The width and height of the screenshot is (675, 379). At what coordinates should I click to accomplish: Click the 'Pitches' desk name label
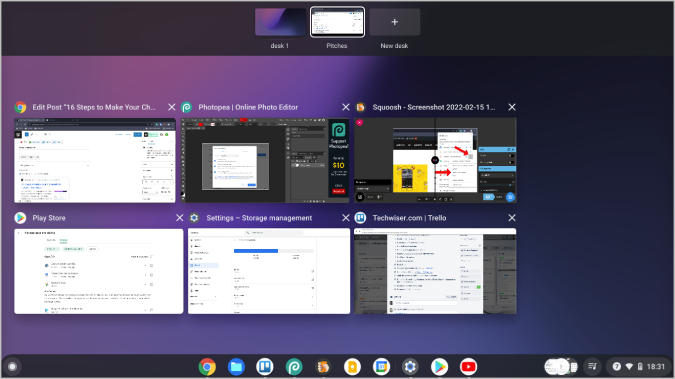click(337, 46)
